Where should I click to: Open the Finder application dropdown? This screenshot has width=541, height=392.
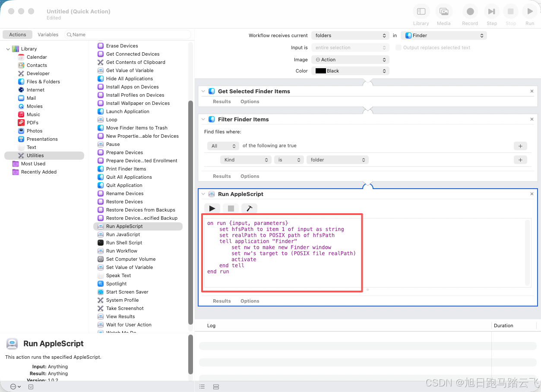[x=444, y=35]
